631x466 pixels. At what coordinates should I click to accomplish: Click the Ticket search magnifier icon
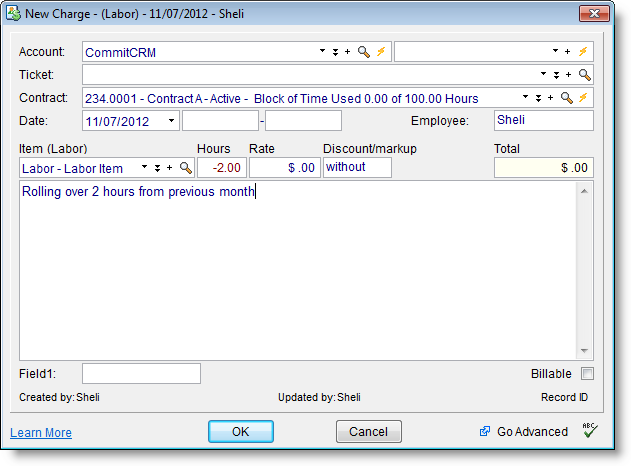click(585, 75)
